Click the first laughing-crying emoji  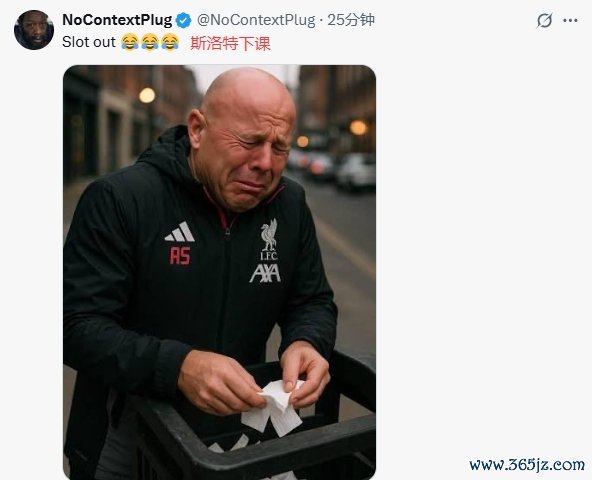click(130, 42)
